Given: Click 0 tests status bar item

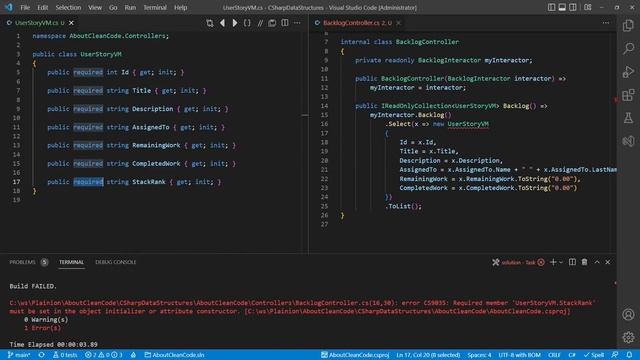Looking at the screenshot, I should tap(65, 355).
